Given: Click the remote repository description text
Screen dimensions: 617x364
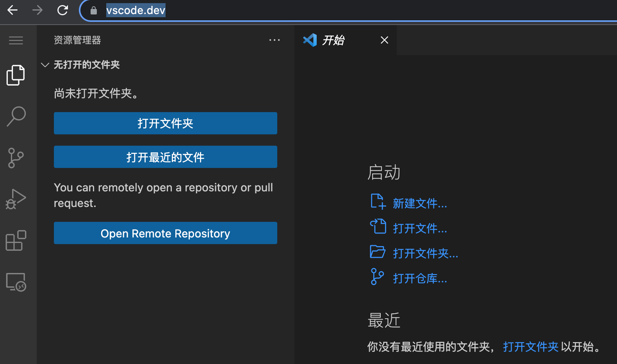Looking at the screenshot, I should 163,195.
